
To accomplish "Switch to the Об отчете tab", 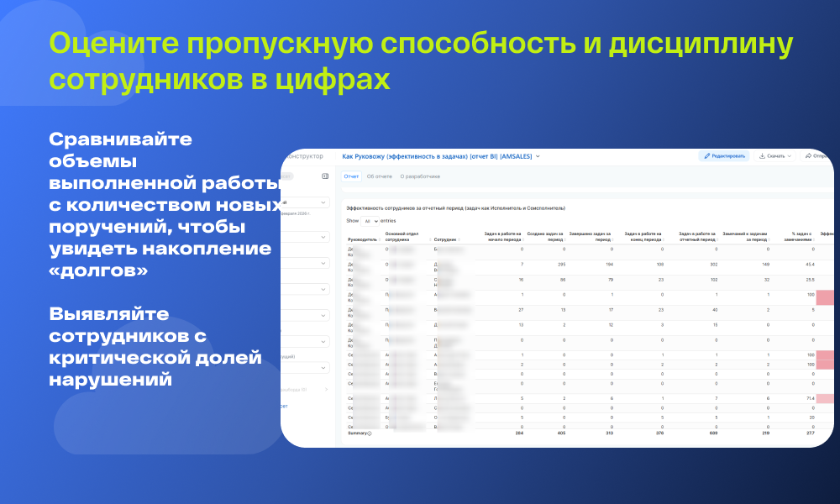I will point(380,176).
